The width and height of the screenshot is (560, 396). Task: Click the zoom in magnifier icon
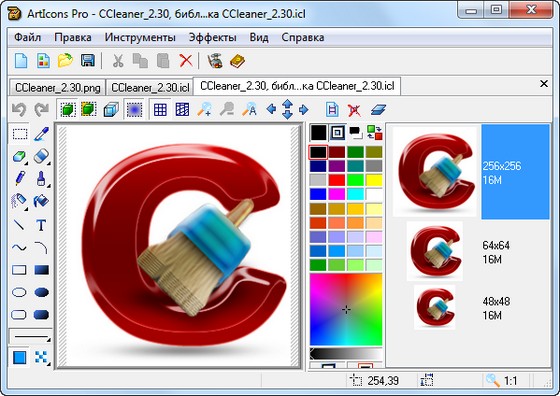[x=205, y=110]
